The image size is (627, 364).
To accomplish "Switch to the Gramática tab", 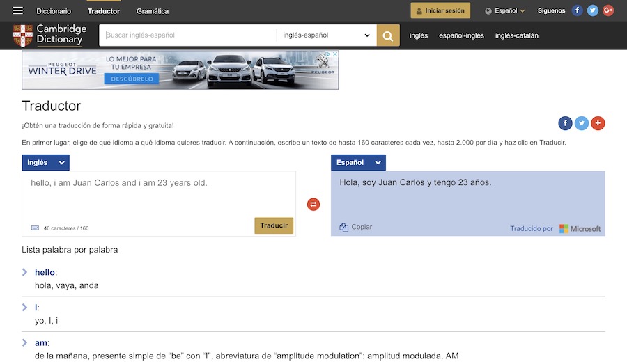I will click(x=153, y=11).
